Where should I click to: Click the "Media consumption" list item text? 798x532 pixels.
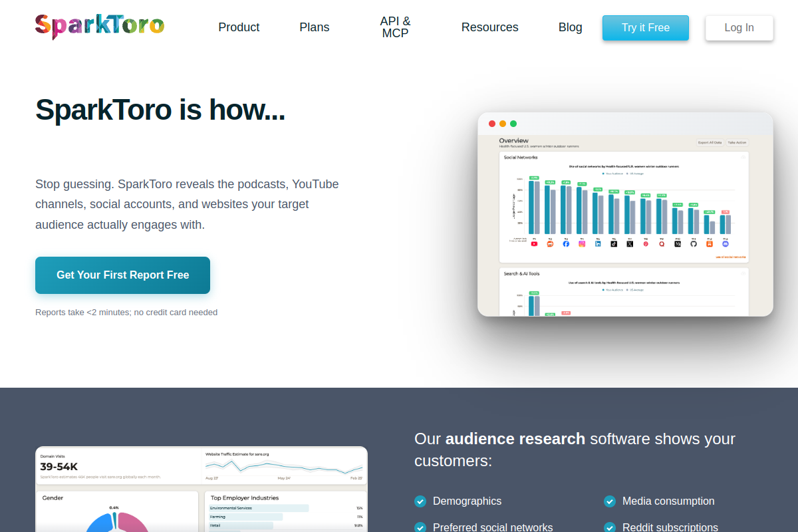(x=668, y=501)
